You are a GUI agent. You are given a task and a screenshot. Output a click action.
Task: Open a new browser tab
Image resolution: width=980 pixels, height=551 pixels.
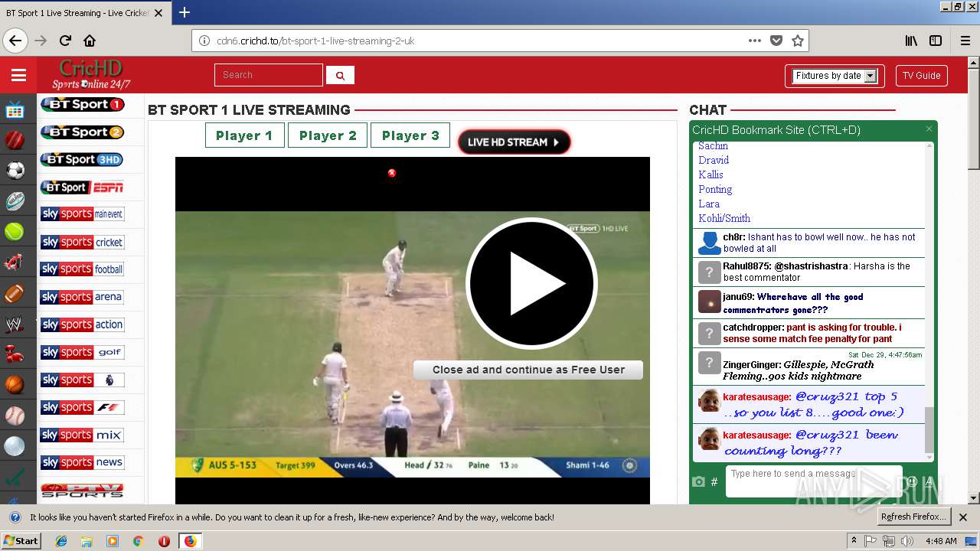185,12
